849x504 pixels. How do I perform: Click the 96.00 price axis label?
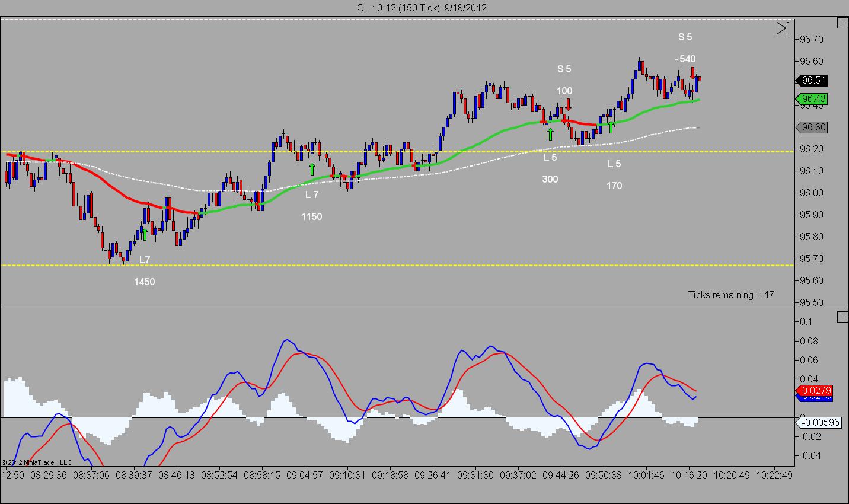812,193
